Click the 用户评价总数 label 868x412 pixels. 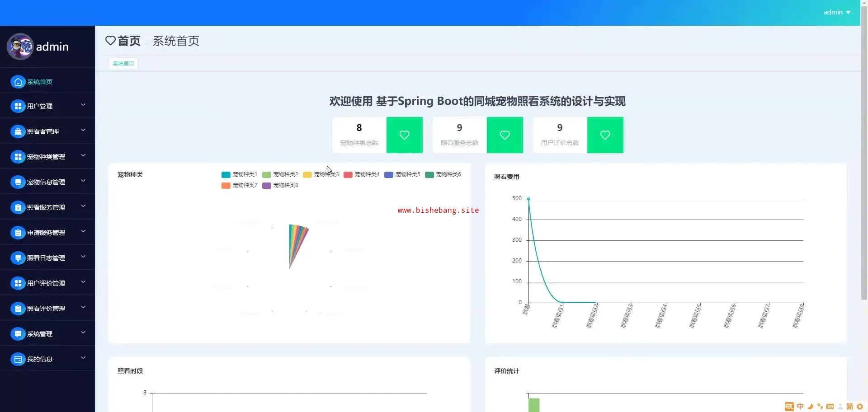560,143
